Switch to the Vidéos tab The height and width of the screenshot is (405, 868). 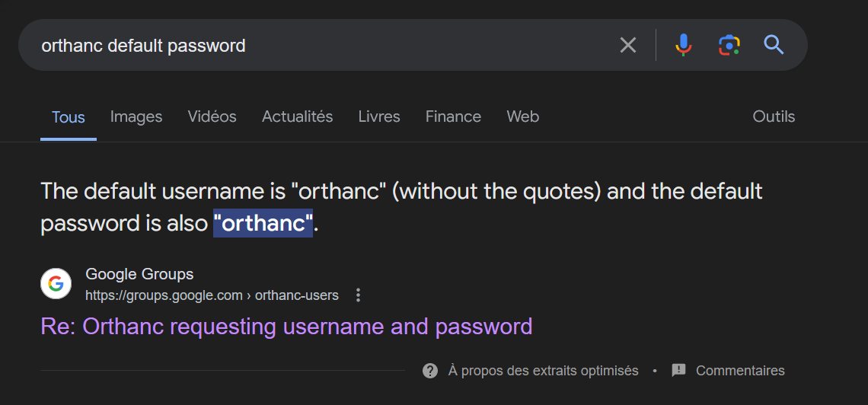[x=212, y=116]
